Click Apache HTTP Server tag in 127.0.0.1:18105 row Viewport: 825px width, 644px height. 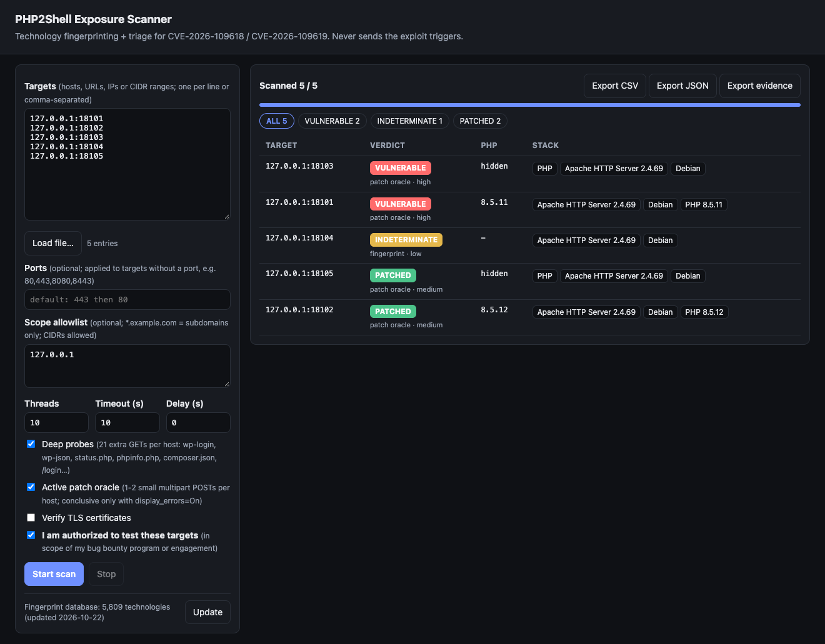[614, 276]
